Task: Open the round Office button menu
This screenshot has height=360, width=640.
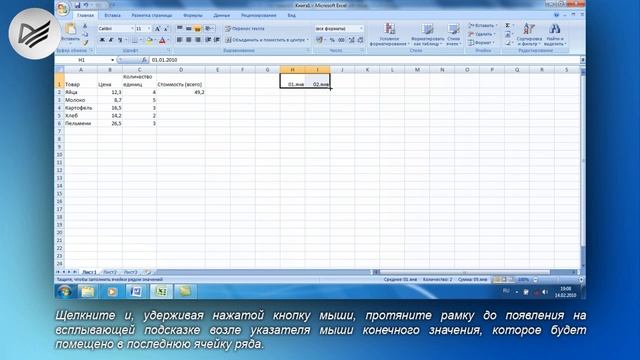Action: pos(63,9)
